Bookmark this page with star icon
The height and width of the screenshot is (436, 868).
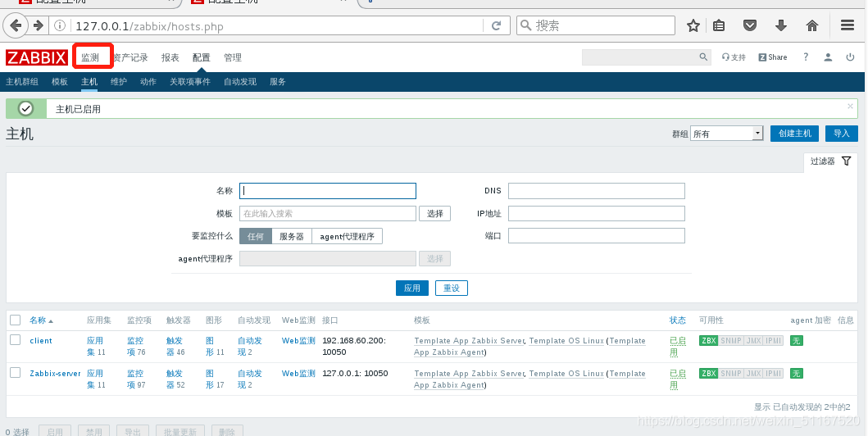click(x=693, y=25)
